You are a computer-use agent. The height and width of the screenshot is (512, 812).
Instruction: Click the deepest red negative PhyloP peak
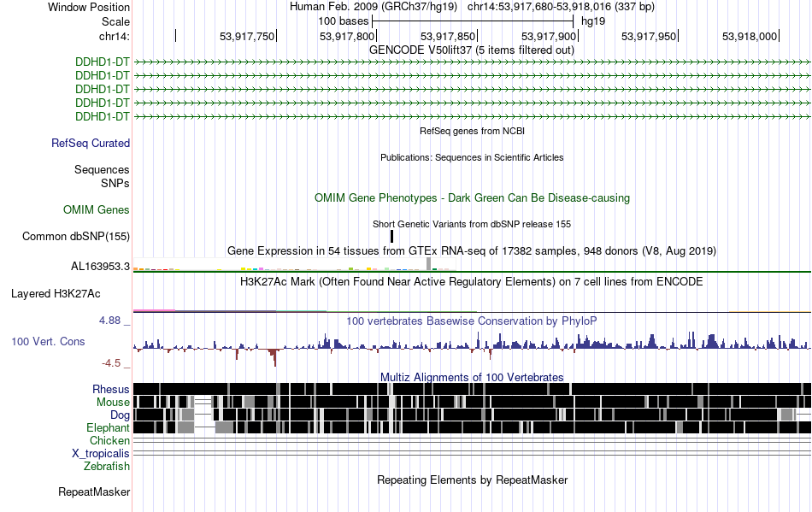pos(274,358)
